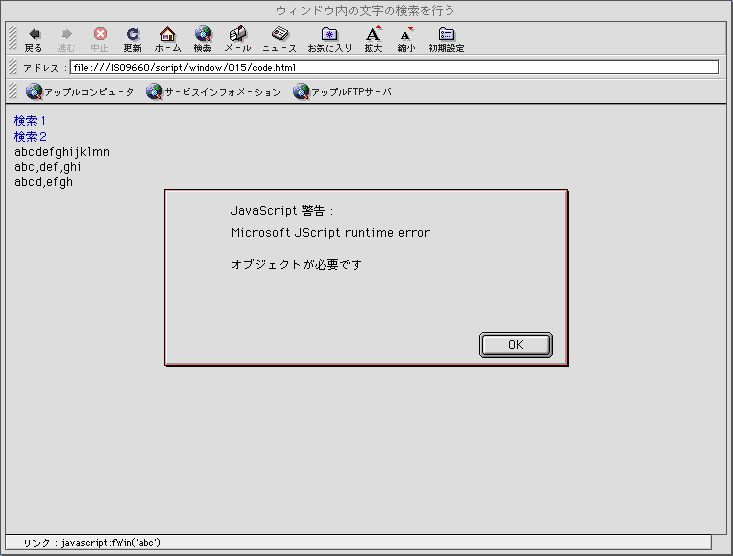
Task: Open the アップルFTPサーバ favorites link
Action: pos(342,92)
